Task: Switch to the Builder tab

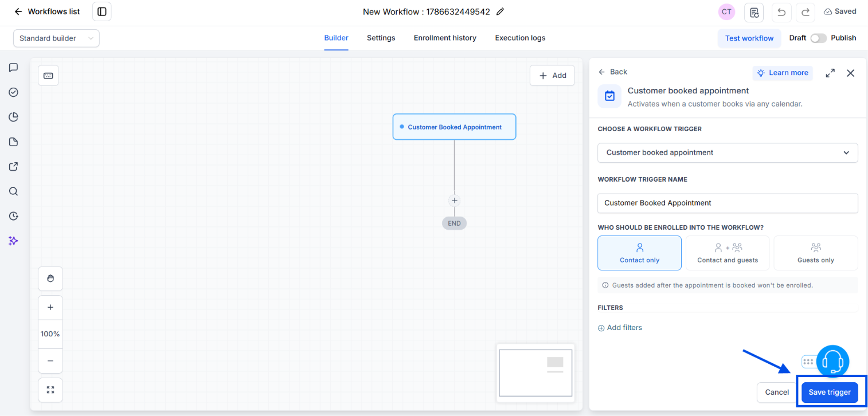Action: [336, 38]
